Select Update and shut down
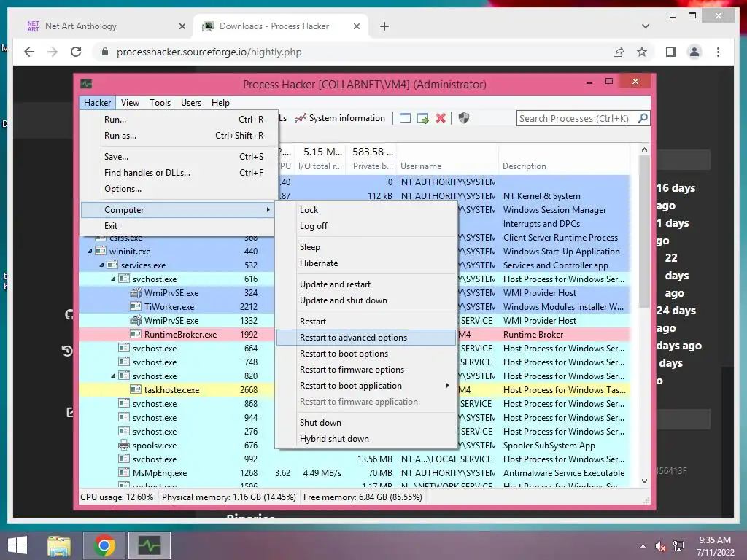Image resolution: width=747 pixels, height=560 pixels. point(366,300)
